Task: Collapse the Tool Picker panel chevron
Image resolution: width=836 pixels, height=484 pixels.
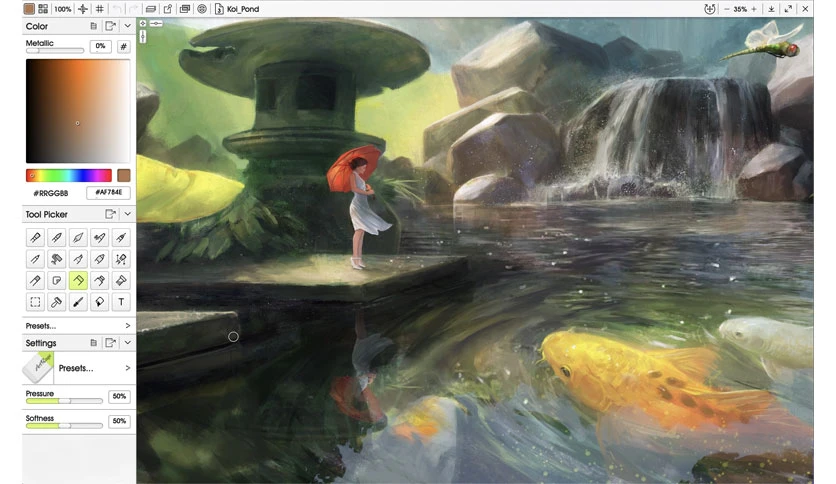Action: pos(127,214)
